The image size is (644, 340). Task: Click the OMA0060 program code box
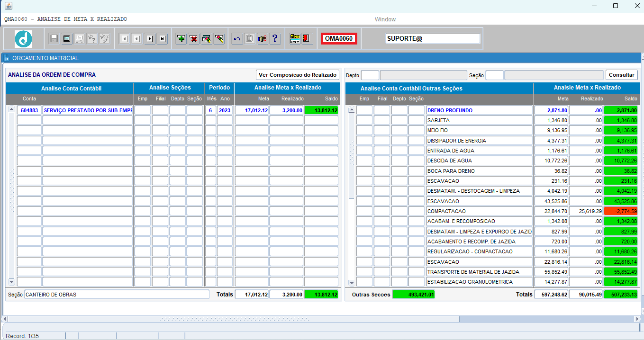pos(339,38)
